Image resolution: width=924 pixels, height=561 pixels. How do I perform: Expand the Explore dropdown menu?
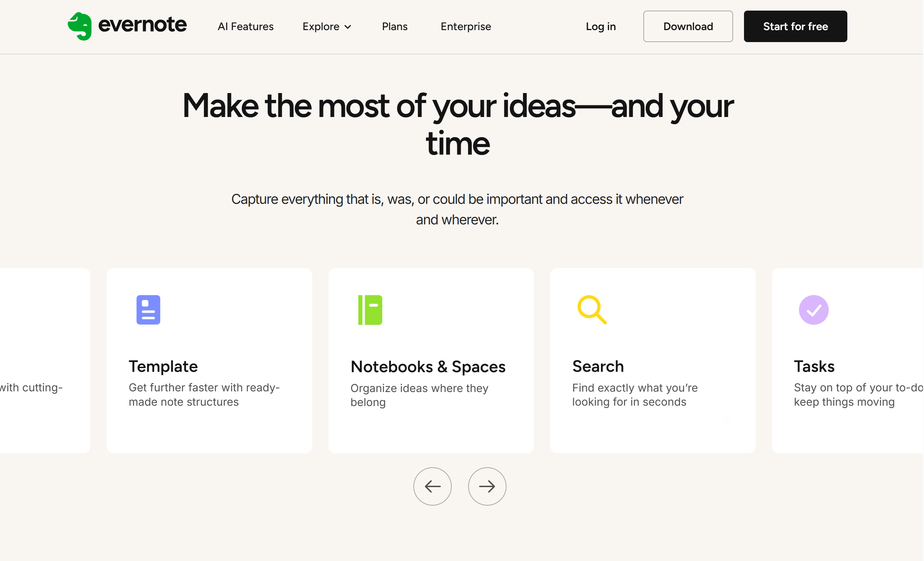pos(326,26)
